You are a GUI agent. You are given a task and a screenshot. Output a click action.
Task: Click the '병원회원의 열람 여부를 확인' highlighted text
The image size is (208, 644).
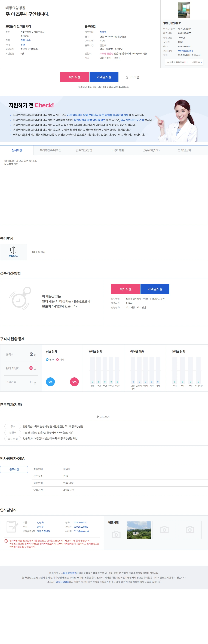(90, 120)
